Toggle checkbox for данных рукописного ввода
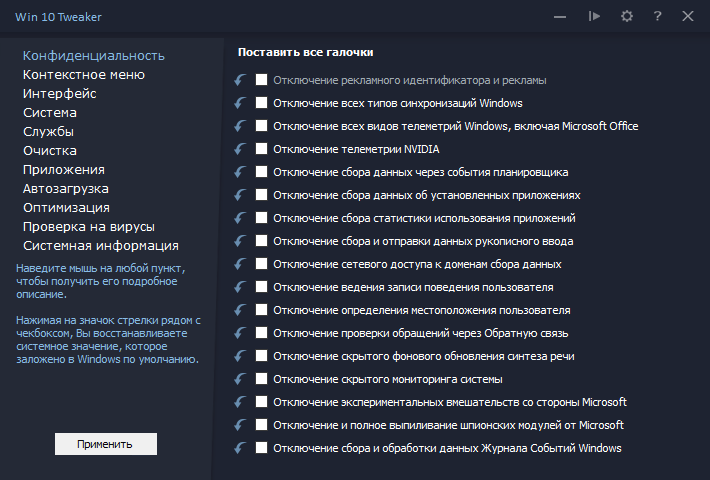This screenshot has width=710, height=480. point(262,241)
